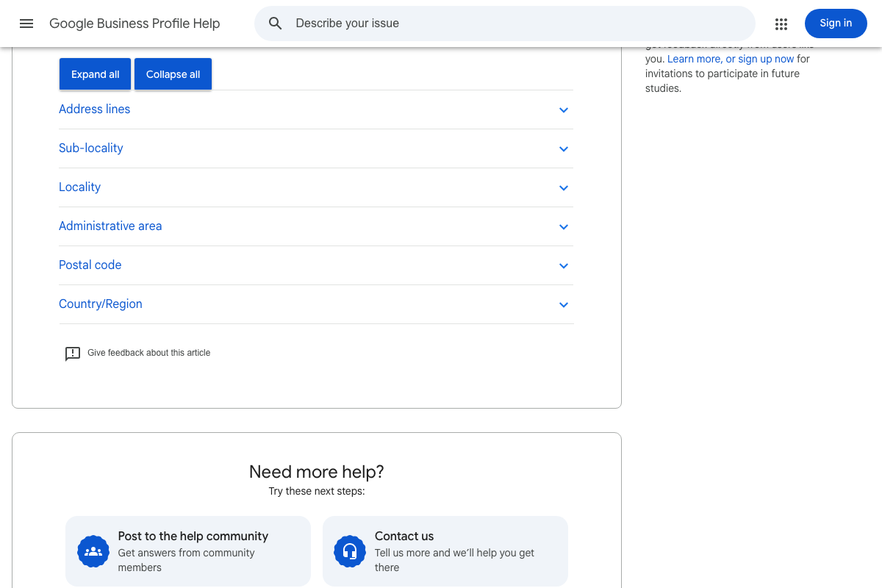Expand Address lines chevron
Image resolution: width=882 pixels, height=588 pixels.
point(564,110)
